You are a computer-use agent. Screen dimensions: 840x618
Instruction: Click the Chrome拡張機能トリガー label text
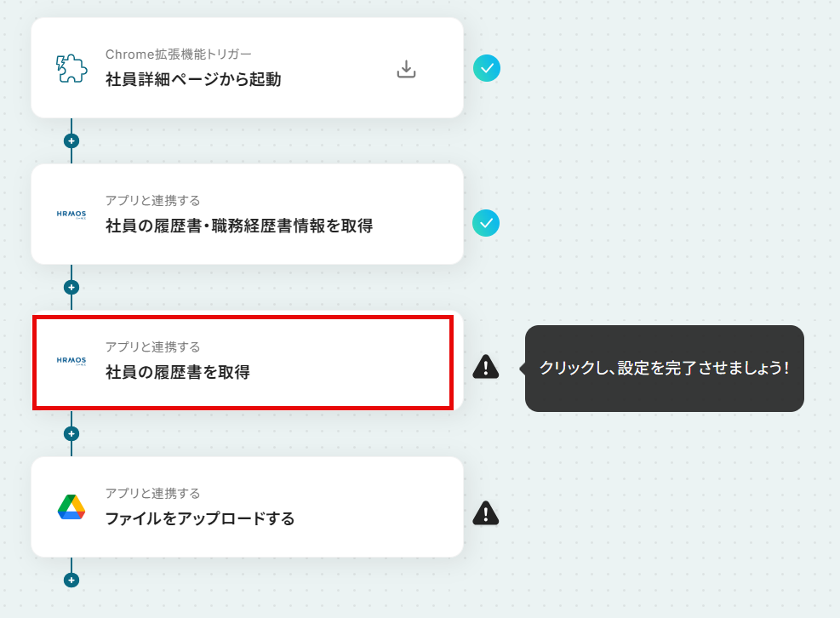coord(179,54)
